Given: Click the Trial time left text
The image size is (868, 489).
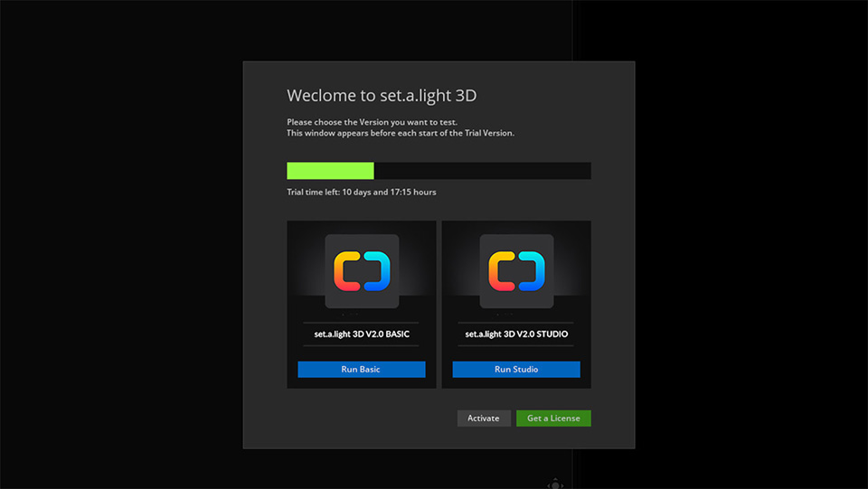Looking at the screenshot, I should click(362, 192).
